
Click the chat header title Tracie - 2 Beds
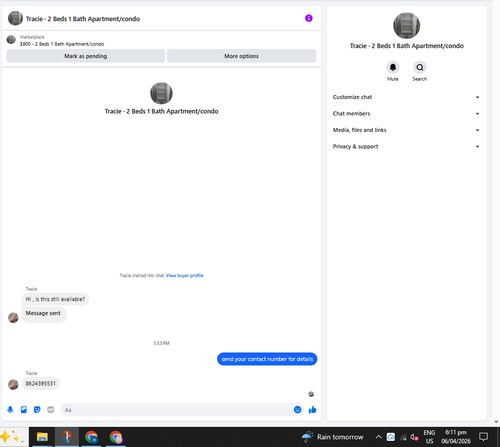click(83, 19)
